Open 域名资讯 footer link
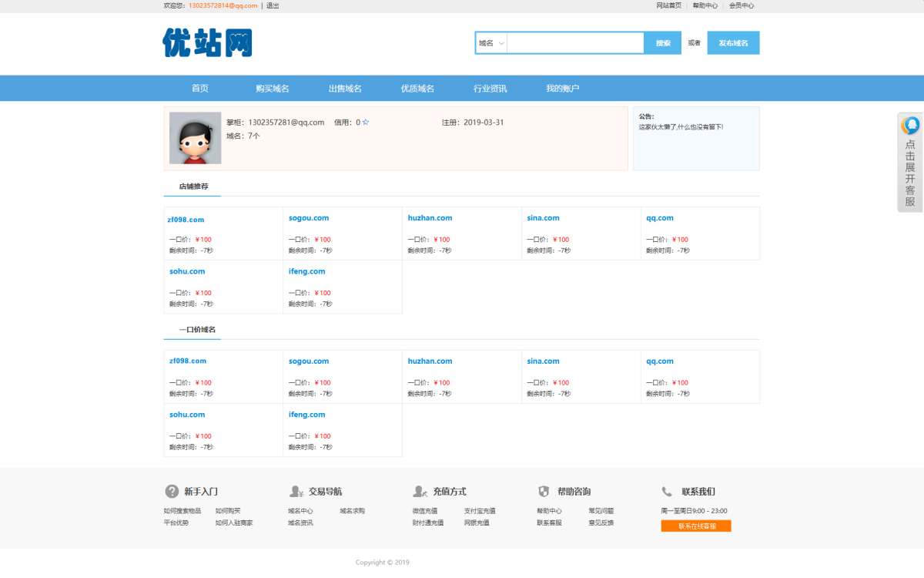The width and height of the screenshot is (924, 578). point(300,523)
